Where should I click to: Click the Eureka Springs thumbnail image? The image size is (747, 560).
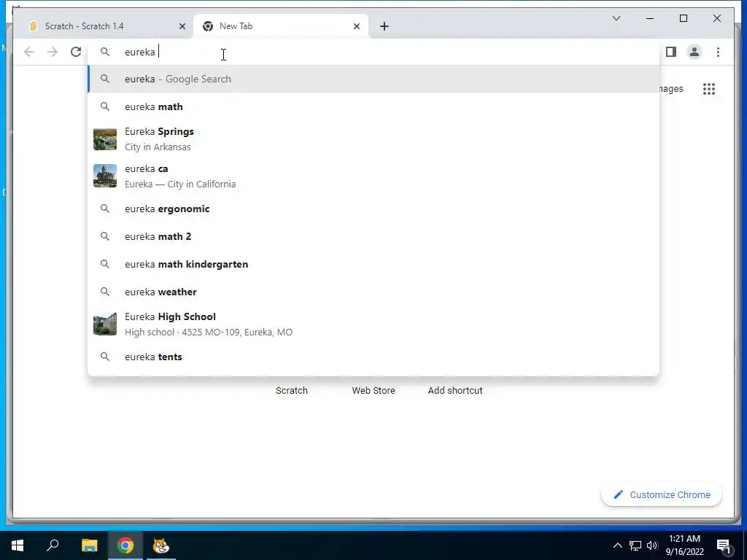tap(105, 139)
